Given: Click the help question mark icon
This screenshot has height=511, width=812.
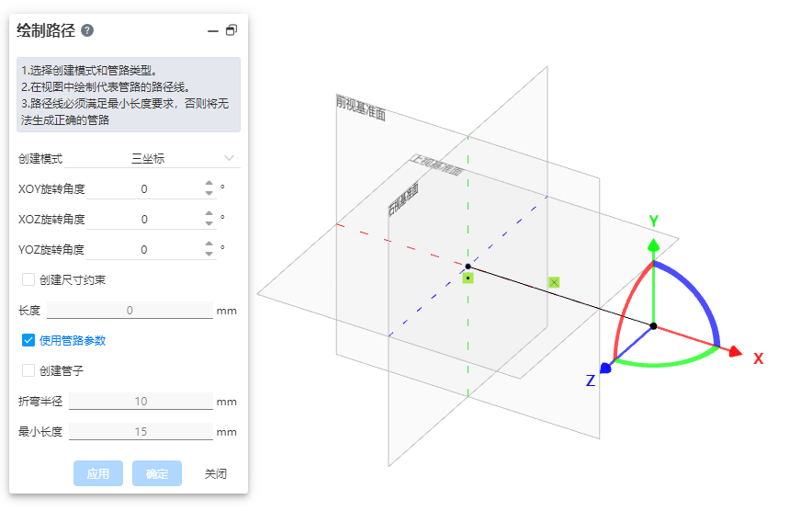Looking at the screenshot, I should (87, 30).
